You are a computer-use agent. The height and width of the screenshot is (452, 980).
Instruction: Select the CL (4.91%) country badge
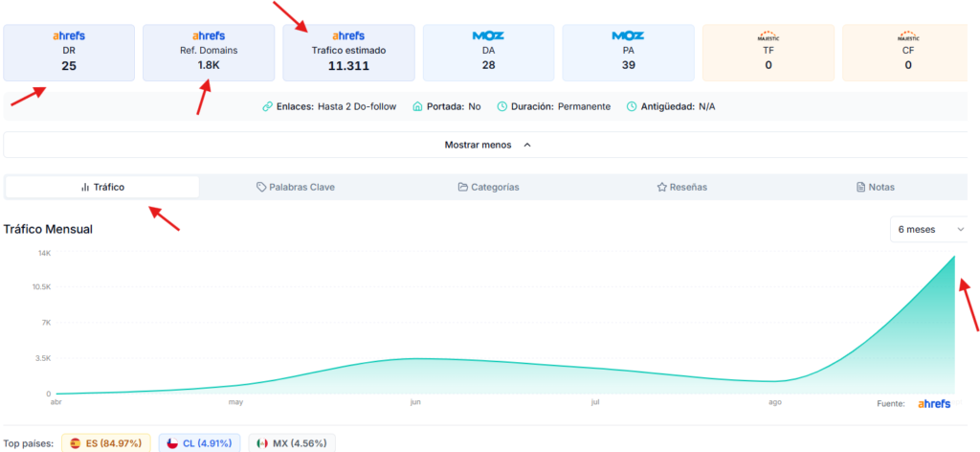coord(199,443)
